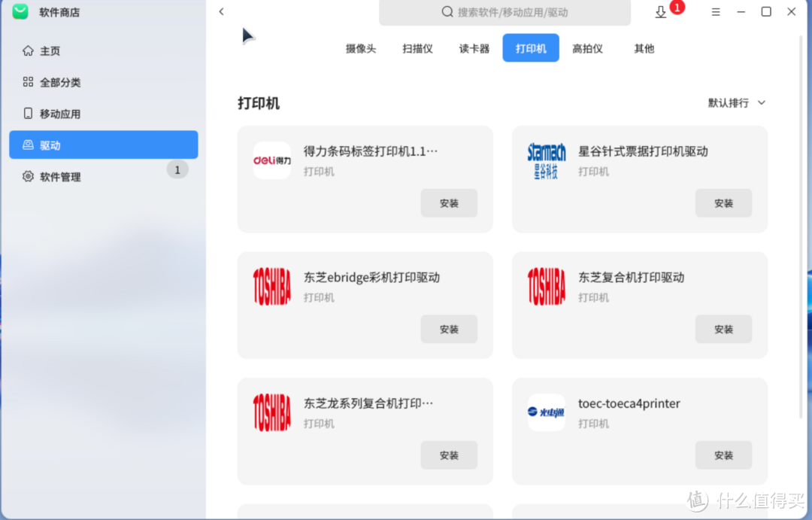
Task: Expand the sort order chevron arrow
Action: (761, 102)
